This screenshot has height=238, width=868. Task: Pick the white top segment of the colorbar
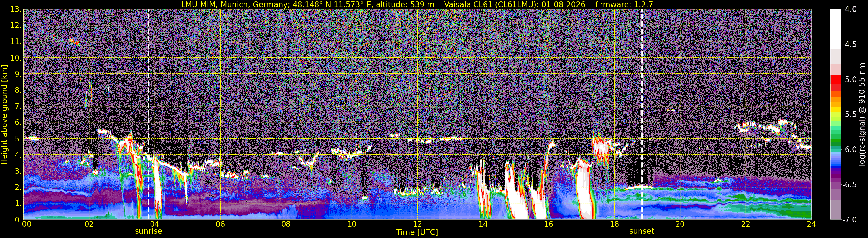[835, 29]
